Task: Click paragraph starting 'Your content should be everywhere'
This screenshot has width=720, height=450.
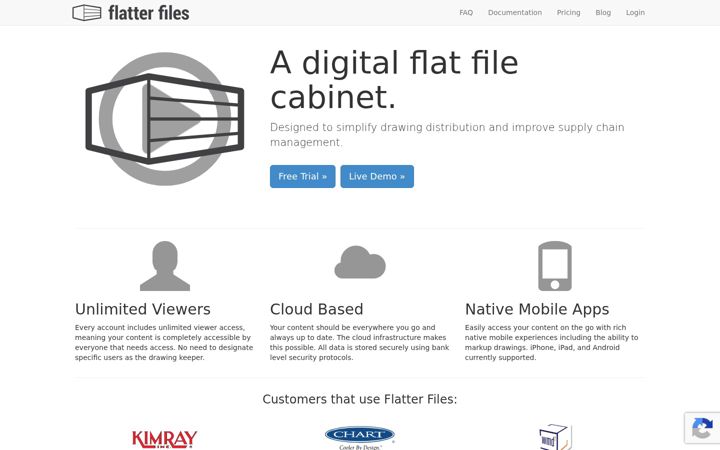Action: [360, 343]
